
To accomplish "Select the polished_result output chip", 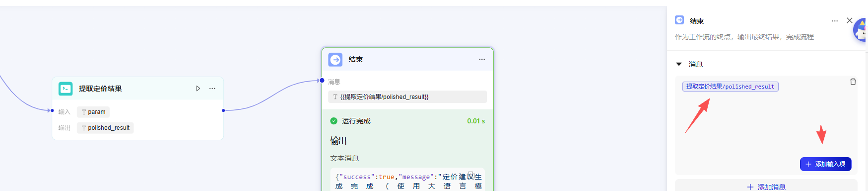I will (x=105, y=128).
